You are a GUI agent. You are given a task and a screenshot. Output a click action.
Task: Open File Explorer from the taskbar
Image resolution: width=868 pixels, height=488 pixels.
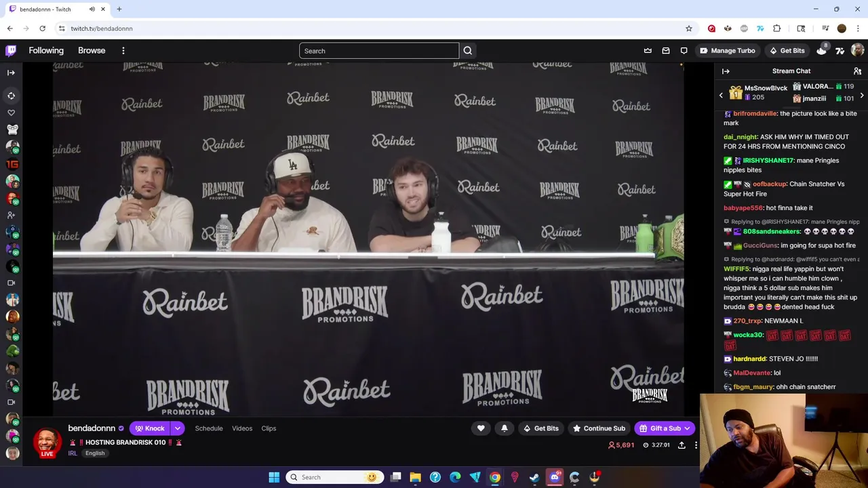(x=415, y=477)
